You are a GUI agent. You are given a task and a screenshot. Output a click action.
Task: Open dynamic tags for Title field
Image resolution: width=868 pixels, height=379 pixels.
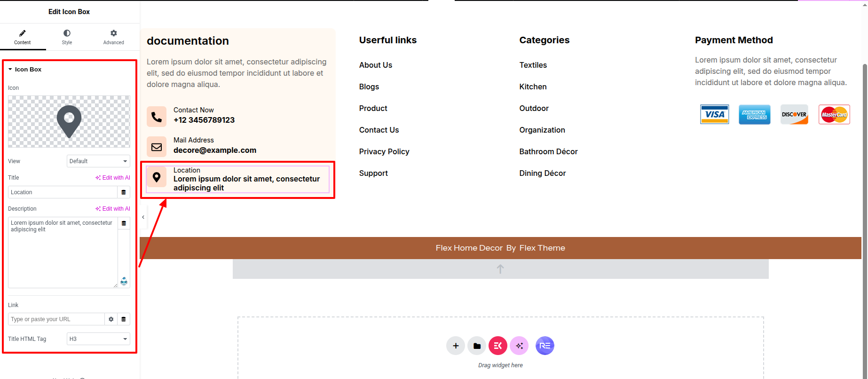pos(124,192)
